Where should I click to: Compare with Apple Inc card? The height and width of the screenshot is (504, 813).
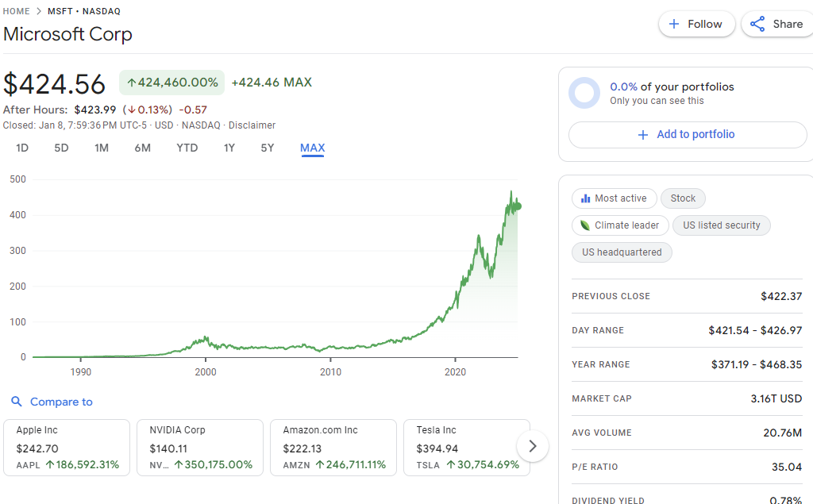(x=67, y=448)
